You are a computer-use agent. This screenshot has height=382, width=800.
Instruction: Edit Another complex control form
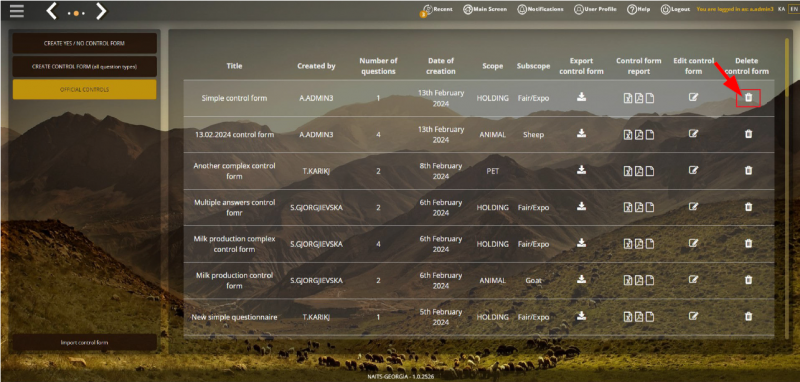click(693, 170)
